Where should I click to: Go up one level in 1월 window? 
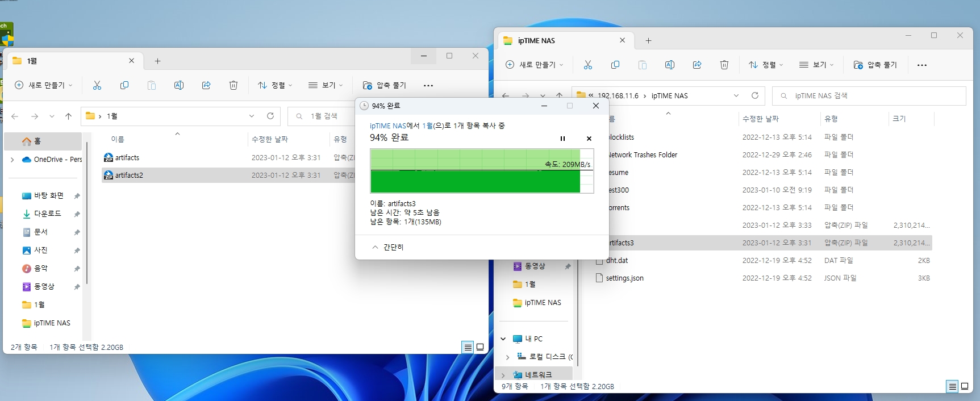pyautogui.click(x=69, y=116)
